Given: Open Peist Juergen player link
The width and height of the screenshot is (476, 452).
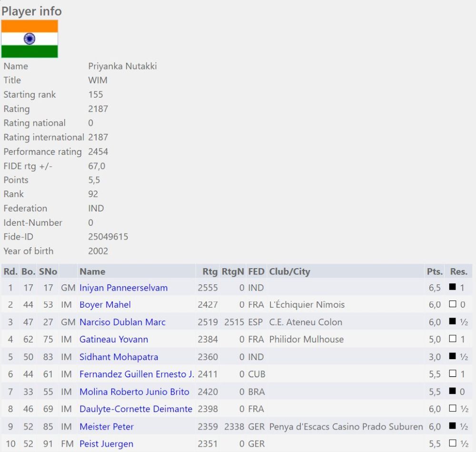Looking at the screenshot, I should (106, 444).
